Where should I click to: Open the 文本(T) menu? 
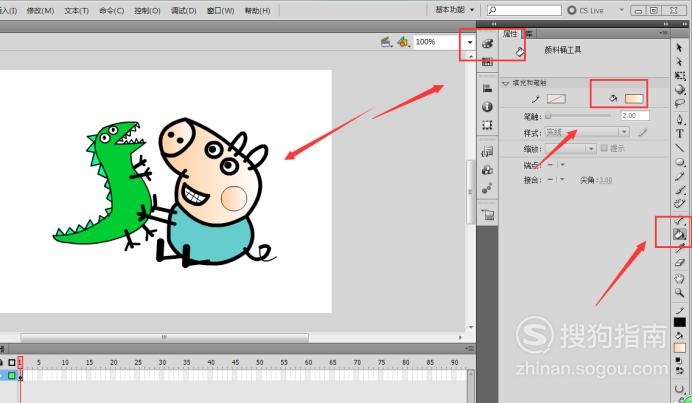(x=76, y=11)
